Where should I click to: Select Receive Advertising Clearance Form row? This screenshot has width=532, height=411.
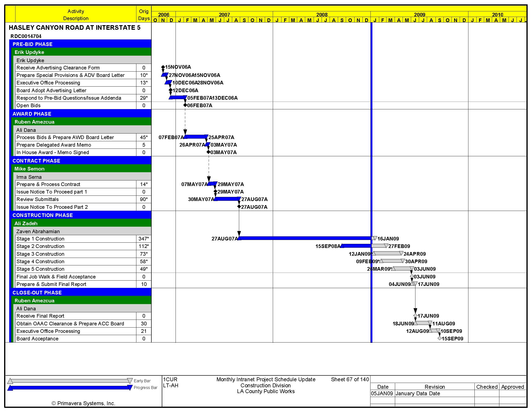point(83,68)
